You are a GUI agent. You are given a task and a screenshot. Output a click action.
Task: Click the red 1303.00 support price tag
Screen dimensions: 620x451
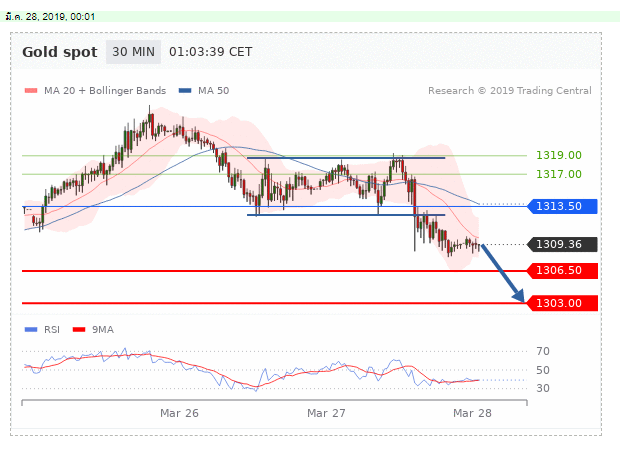pos(562,303)
